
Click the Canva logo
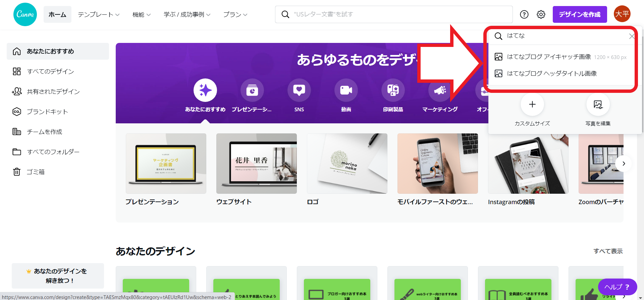(x=25, y=14)
